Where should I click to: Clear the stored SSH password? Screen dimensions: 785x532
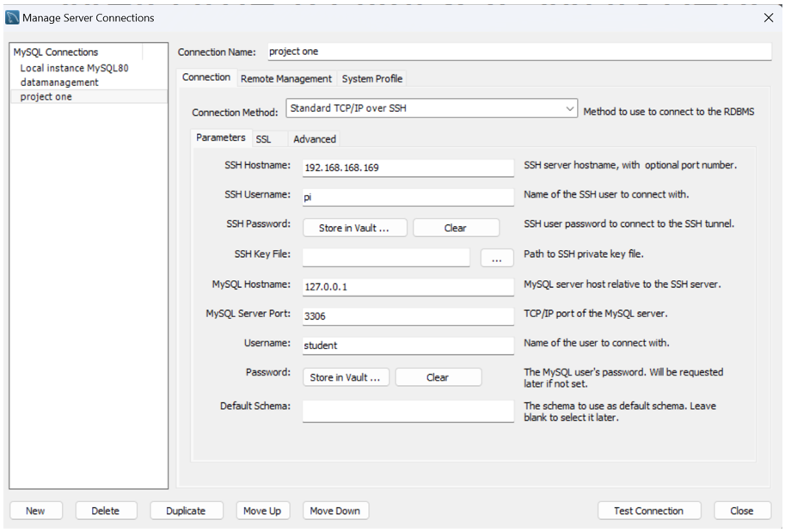(456, 228)
